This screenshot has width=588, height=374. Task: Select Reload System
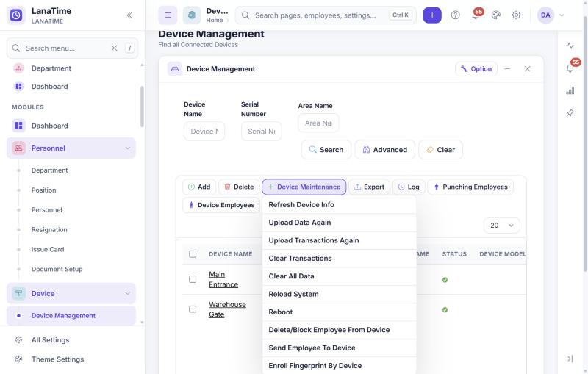tap(340, 294)
